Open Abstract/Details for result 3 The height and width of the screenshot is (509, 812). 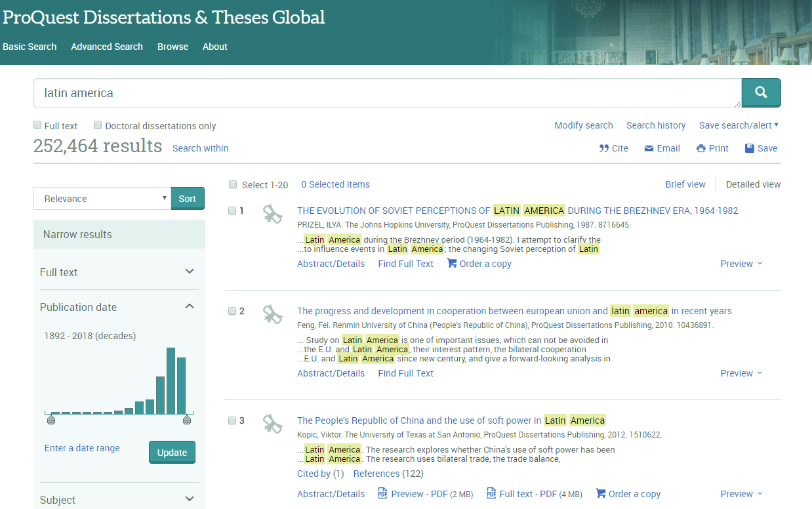tap(331, 494)
